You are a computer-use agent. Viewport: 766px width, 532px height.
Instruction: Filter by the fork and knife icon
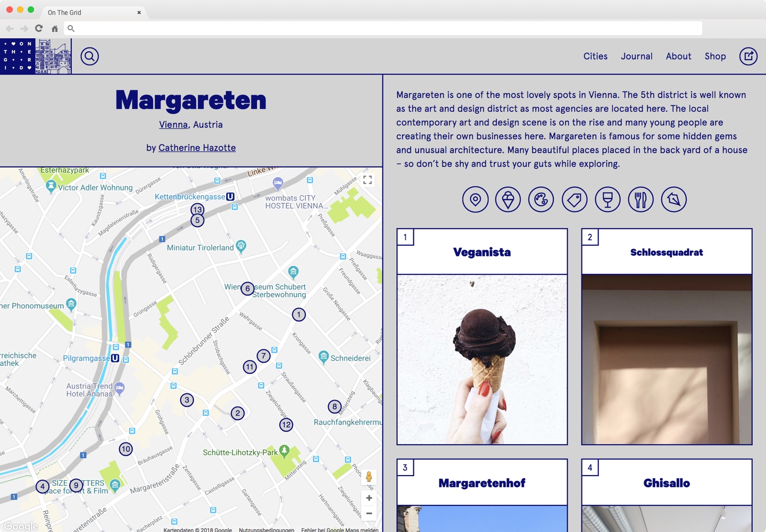(x=640, y=199)
